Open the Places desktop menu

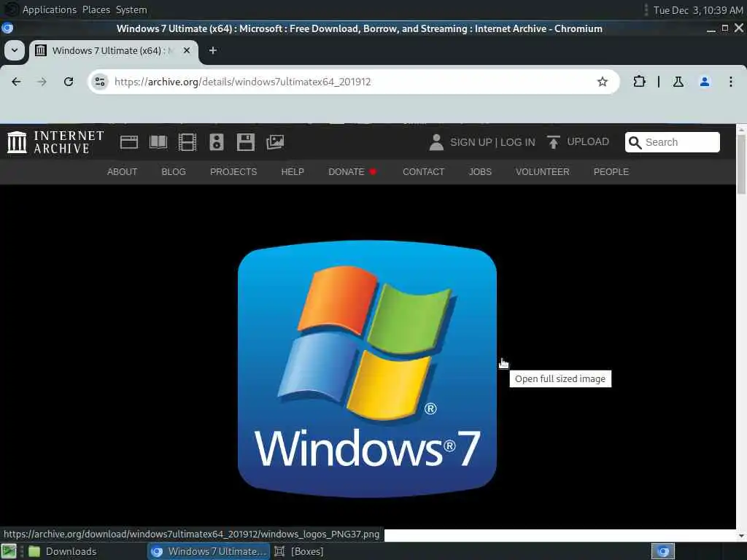coord(96,10)
